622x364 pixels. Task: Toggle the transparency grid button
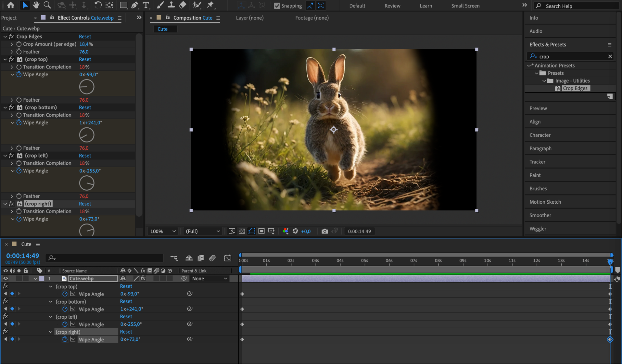[242, 231]
